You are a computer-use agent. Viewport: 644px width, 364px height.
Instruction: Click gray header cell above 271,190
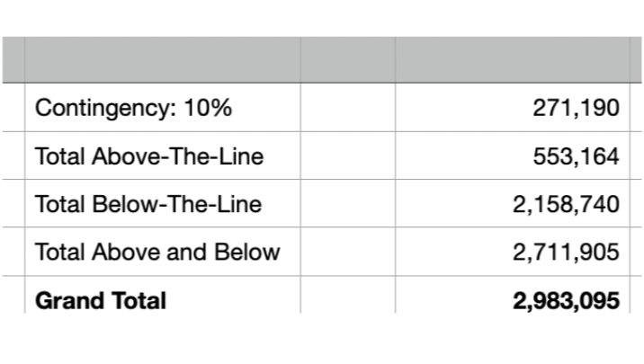511,59
